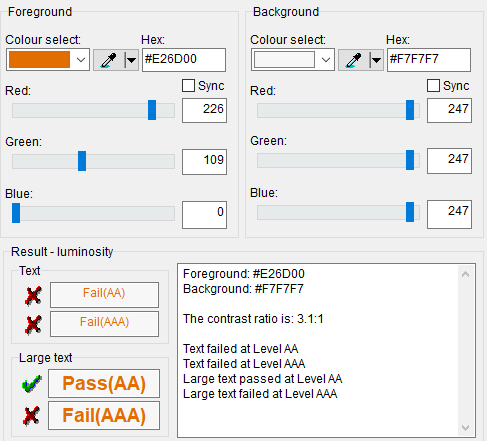
Task: Open background eyedropper options arrow
Action: (376, 60)
